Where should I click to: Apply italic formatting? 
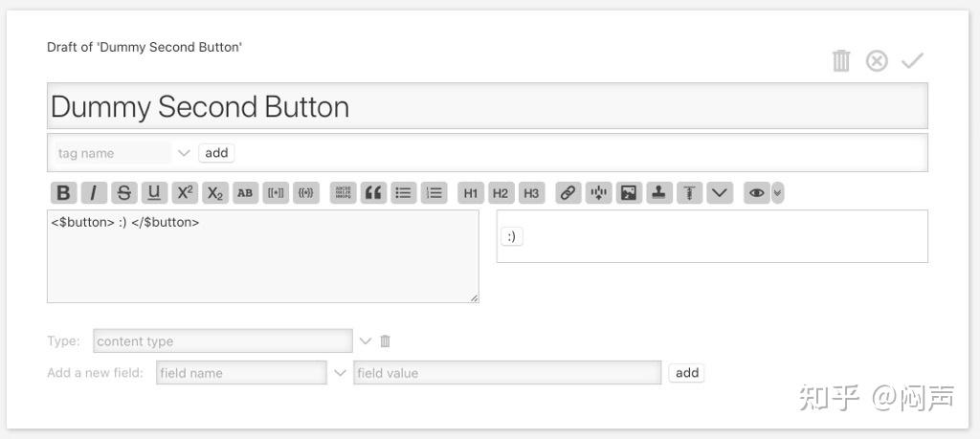(93, 192)
